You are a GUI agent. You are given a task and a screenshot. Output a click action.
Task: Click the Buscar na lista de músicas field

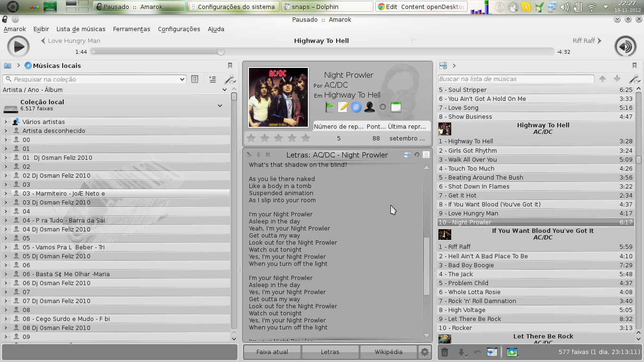tap(516, 79)
